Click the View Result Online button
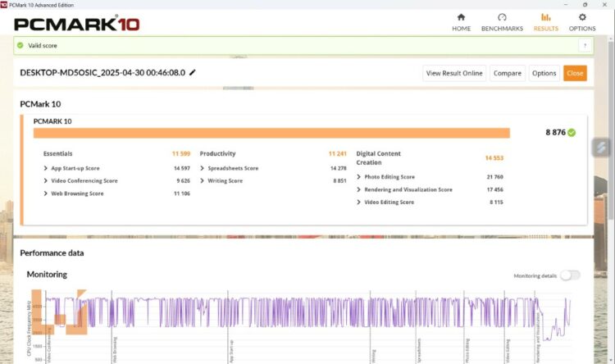 point(454,73)
